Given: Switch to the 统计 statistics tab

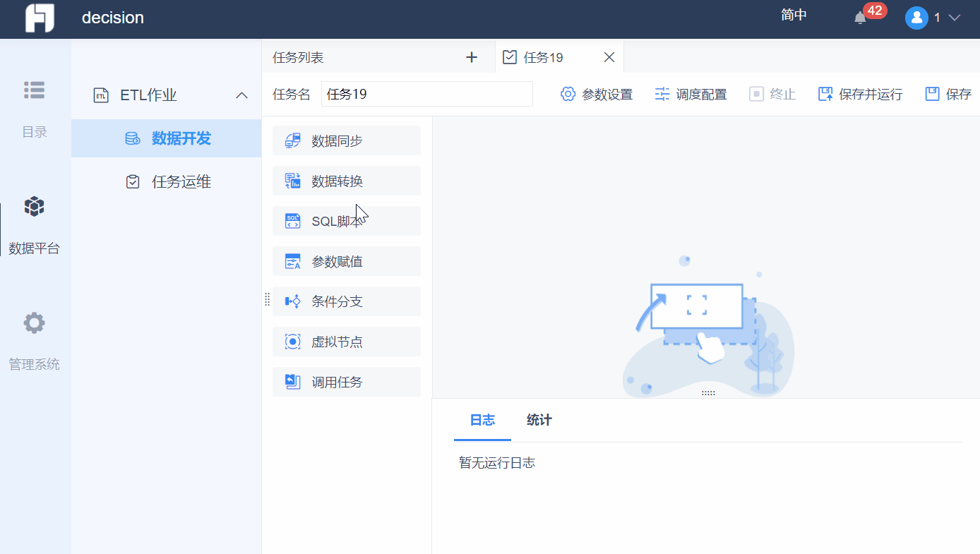Looking at the screenshot, I should (x=539, y=420).
